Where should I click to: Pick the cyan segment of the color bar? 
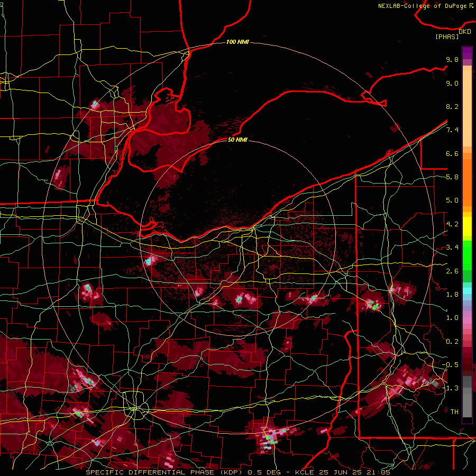(467, 291)
